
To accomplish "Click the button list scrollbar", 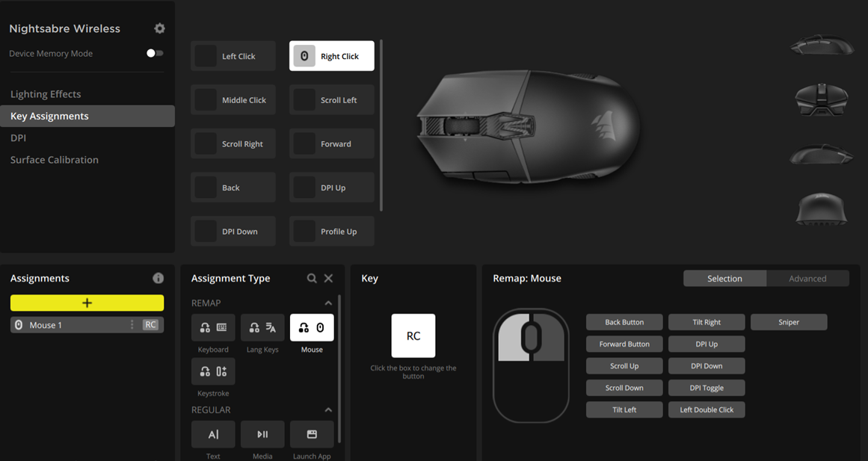I will (x=381, y=125).
